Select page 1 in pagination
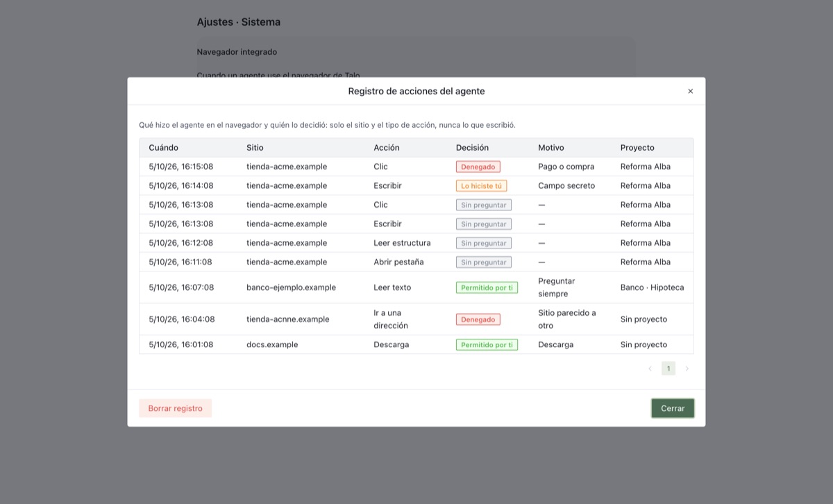This screenshot has width=833, height=504. 668,369
